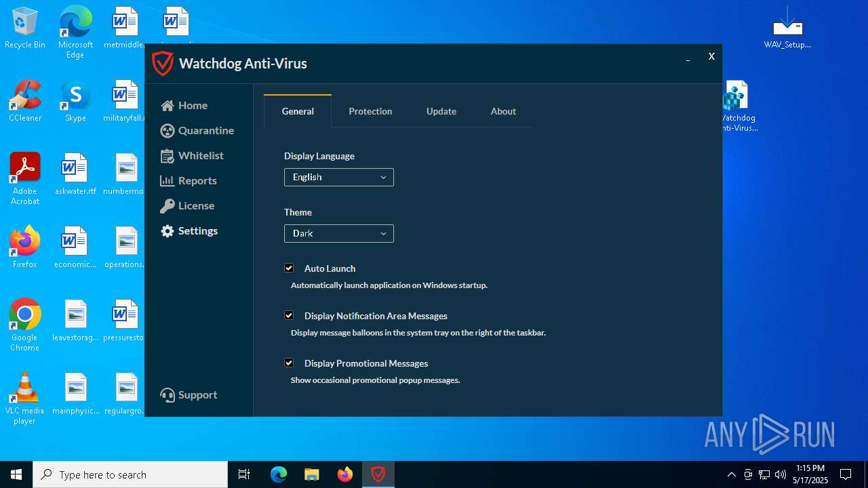Select the Adobe Acrobat desktop shortcut
The width and height of the screenshot is (868, 488).
click(25, 179)
